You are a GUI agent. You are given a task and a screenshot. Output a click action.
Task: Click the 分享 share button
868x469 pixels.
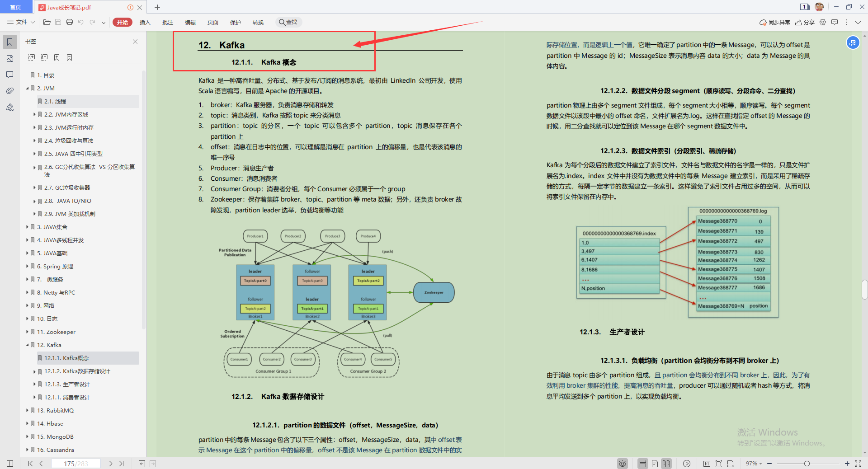point(805,22)
